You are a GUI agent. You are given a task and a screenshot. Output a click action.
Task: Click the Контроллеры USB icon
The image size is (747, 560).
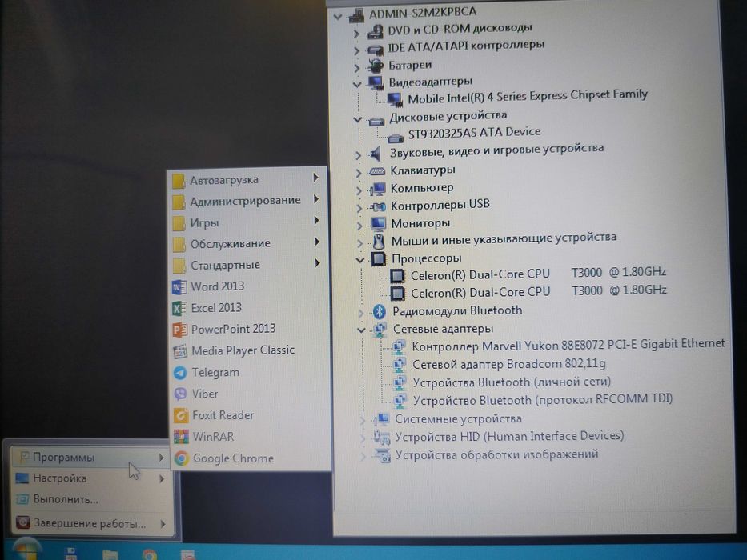tap(377, 206)
